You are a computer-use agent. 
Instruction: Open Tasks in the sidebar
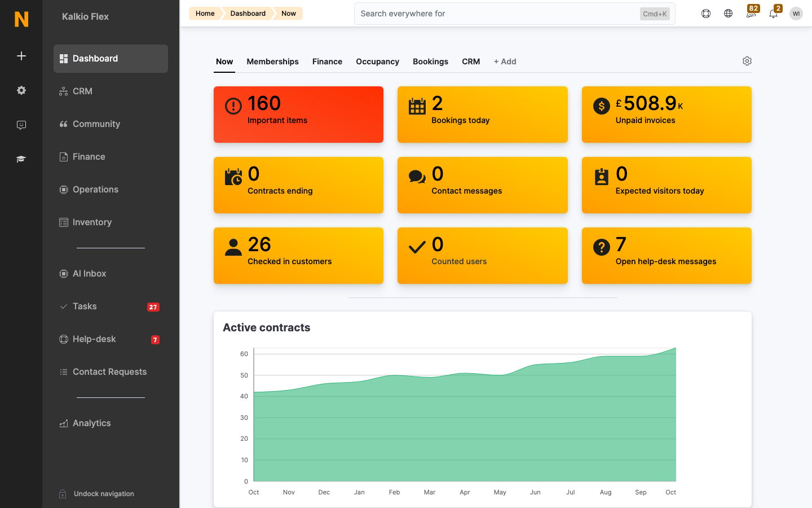[x=111, y=306]
